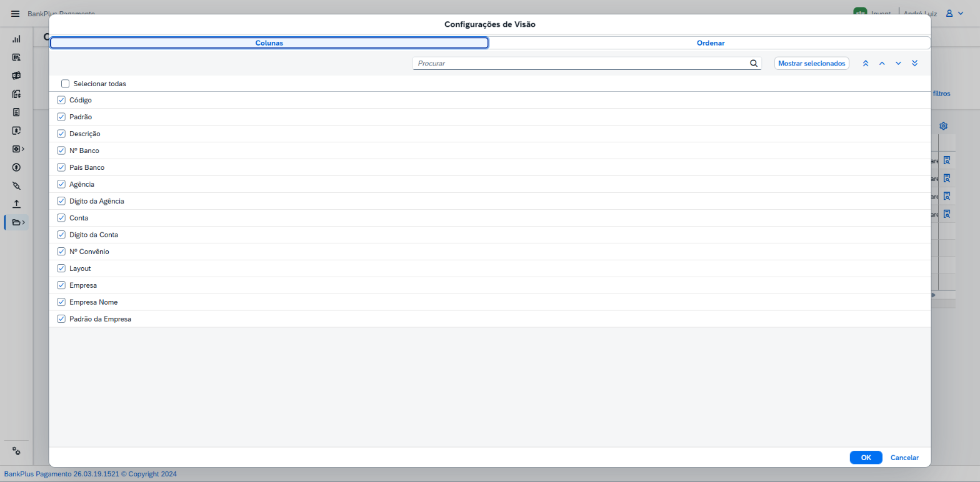
Task: Move selected column to the top
Action: [x=866, y=63]
